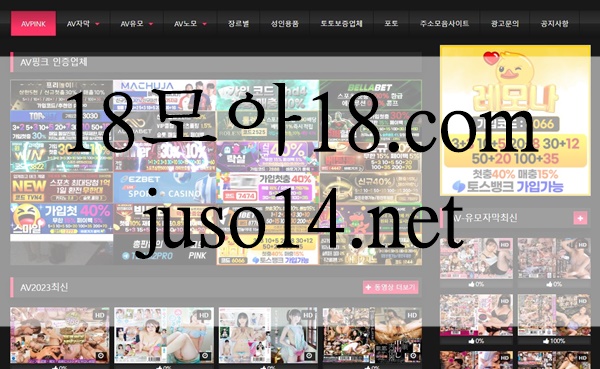The width and height of the screenshot is (600, 369).
Task: Click the BELLABET banner ad
Action: point(370,95)
